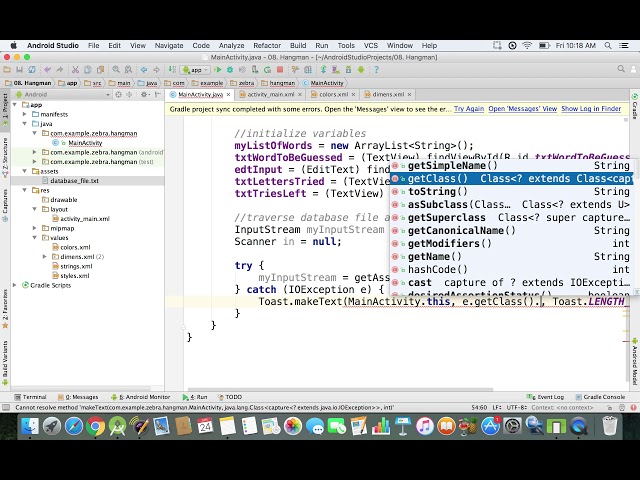Screen dimensions: 640x480
Task: Click the Cut scissors icon
Action: coord(75,70)
